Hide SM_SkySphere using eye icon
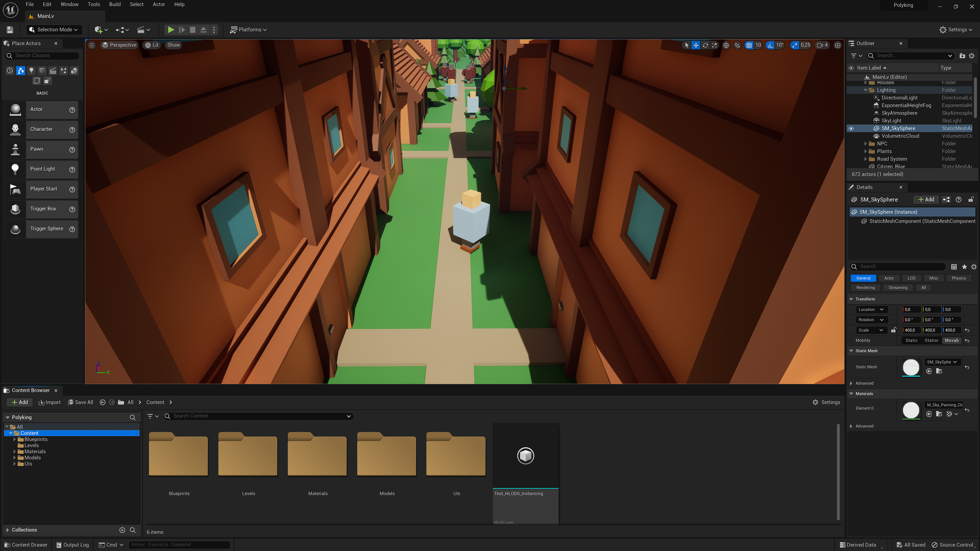Viewport: 980px width, 551px height. point(851,129)
